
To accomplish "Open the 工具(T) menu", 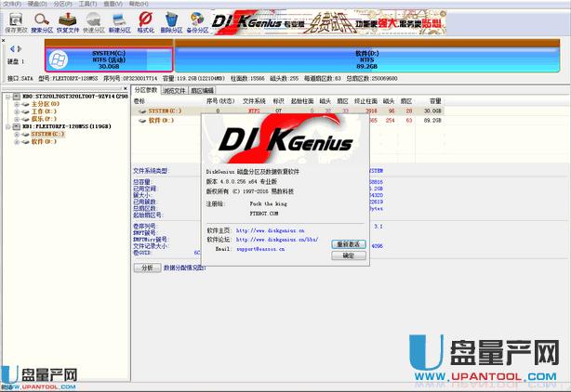I will click(x=88, y=4).
